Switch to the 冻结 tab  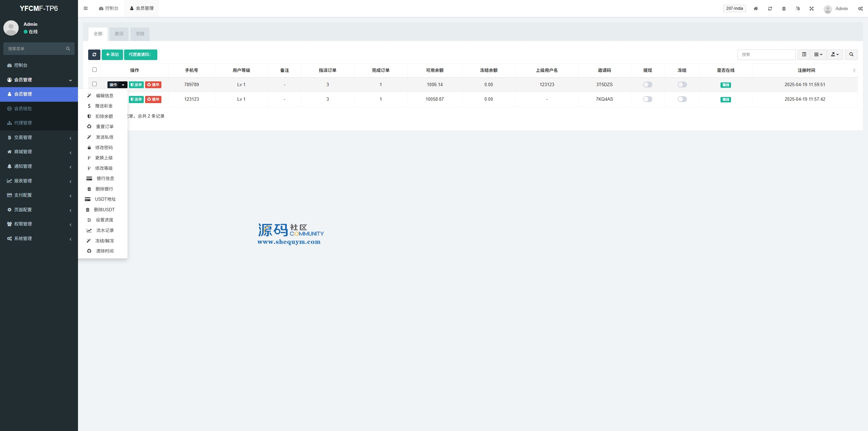click(x=140, y=34)
